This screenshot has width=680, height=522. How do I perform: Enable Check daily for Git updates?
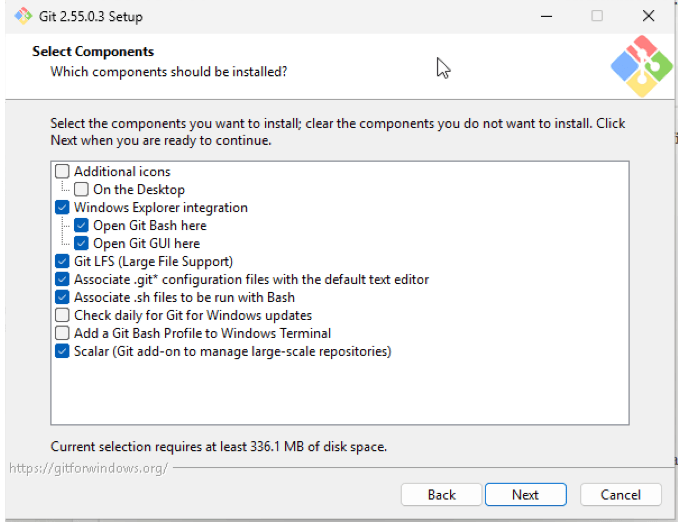62,315
